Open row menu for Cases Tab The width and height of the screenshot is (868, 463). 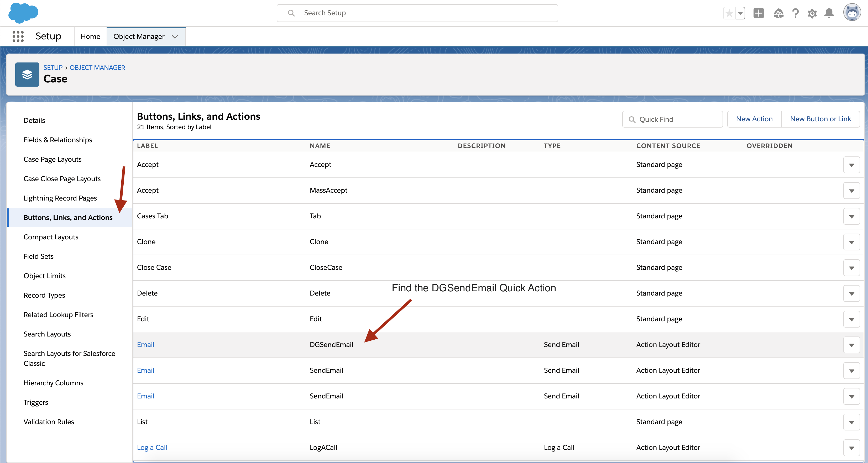click(x=851, y=216)
